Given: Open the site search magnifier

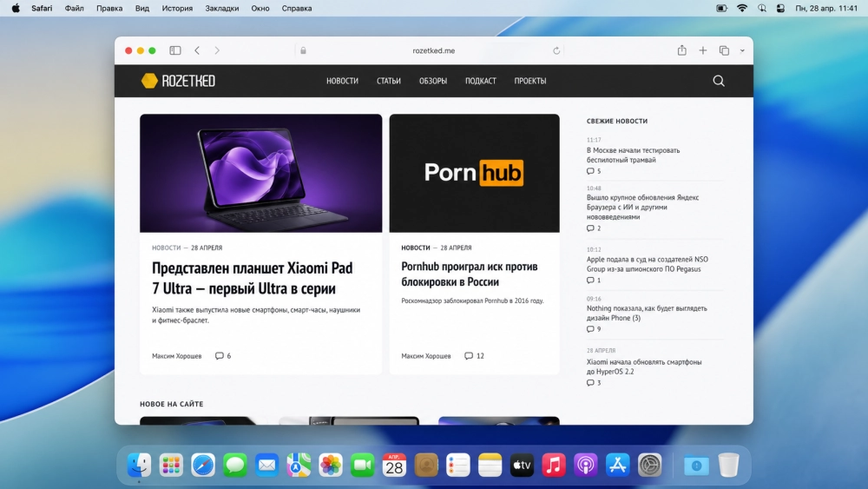Looking at the screenshot, I should click(x=719, y=81).
